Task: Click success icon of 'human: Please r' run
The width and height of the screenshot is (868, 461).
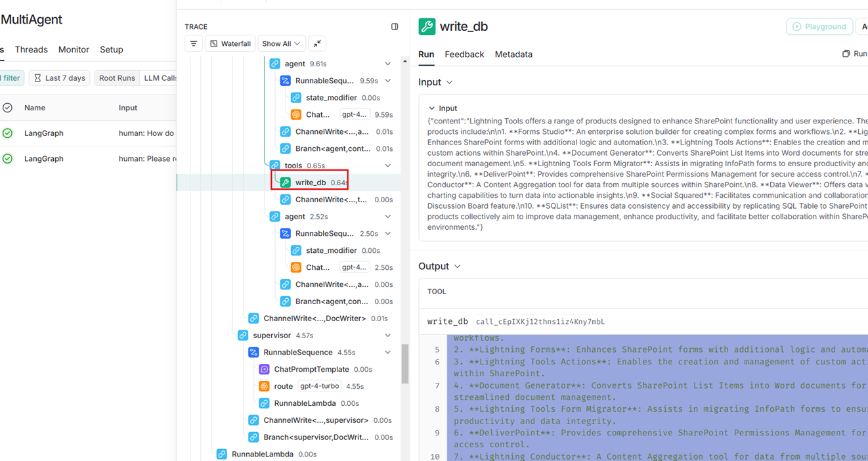Action: pos(7,159)
